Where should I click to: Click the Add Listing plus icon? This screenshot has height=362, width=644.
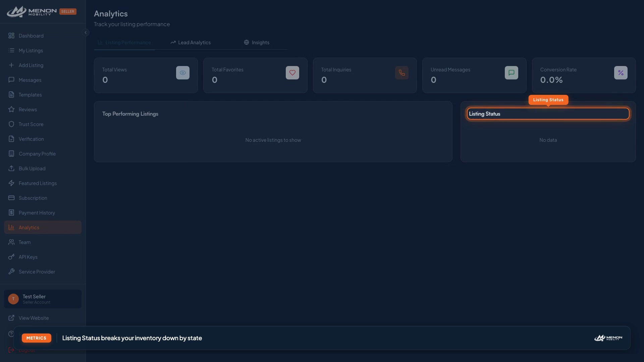coord(11,65)
